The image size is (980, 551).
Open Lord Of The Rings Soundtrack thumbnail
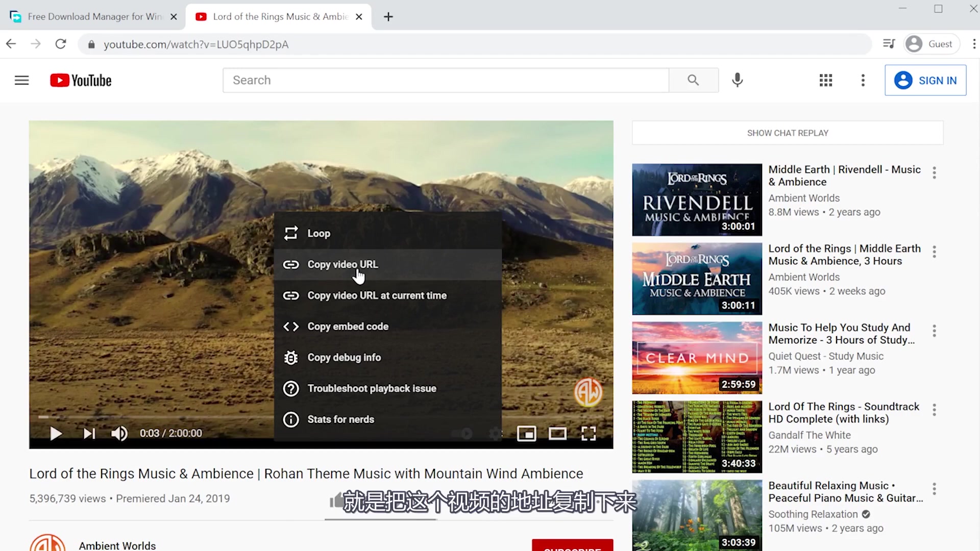697,437
